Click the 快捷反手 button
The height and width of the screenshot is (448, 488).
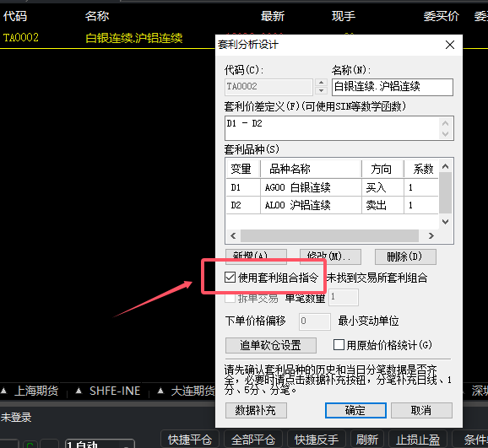point(317,440)
